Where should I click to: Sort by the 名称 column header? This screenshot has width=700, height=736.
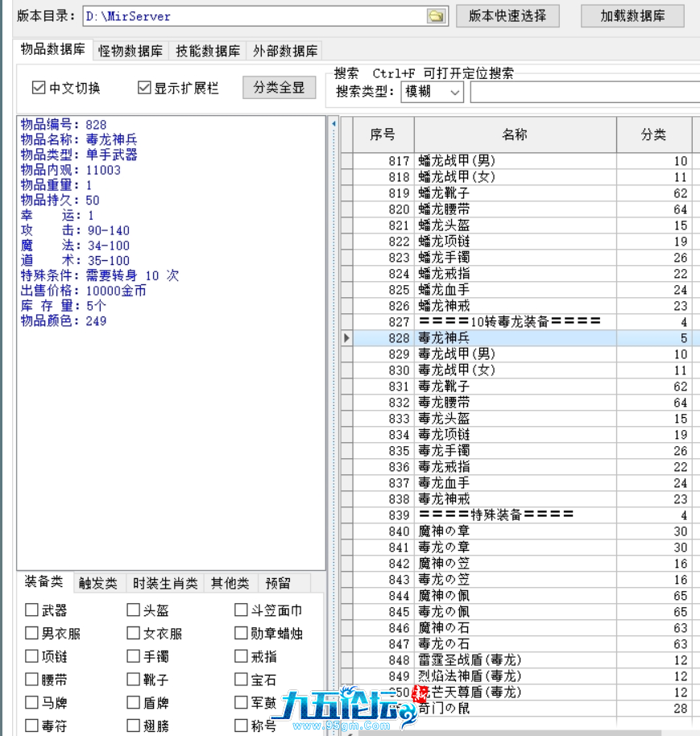click(515, 134)
